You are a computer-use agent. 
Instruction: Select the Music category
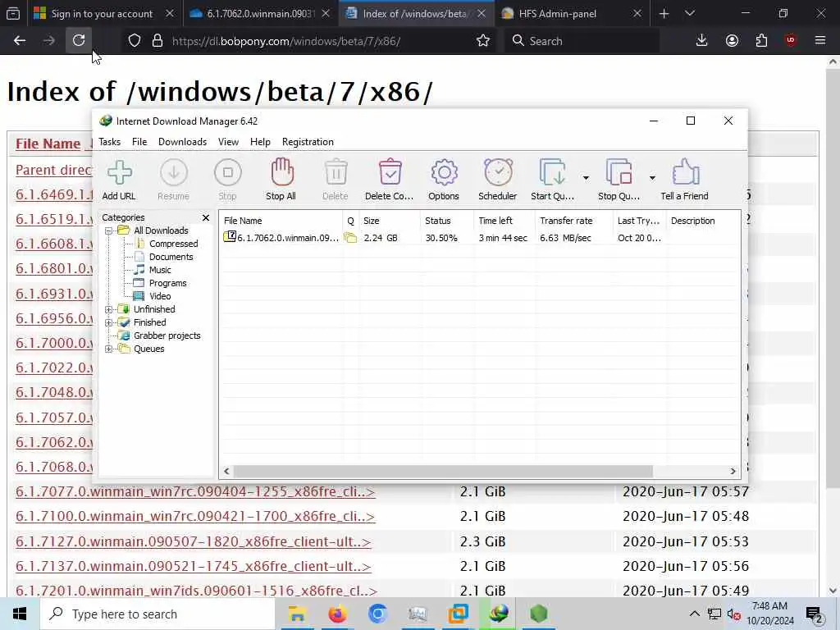coord(160,270)
